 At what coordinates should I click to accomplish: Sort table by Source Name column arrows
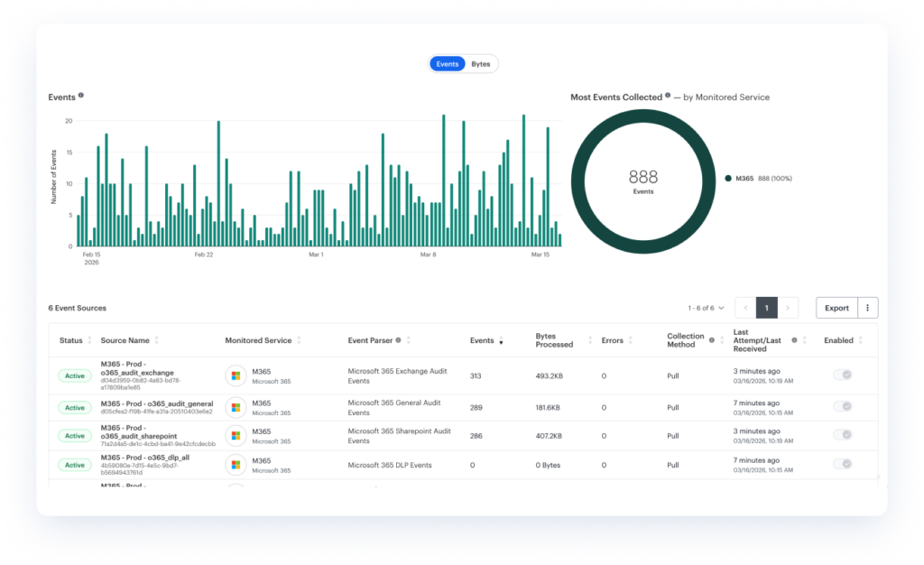point(157,340)
